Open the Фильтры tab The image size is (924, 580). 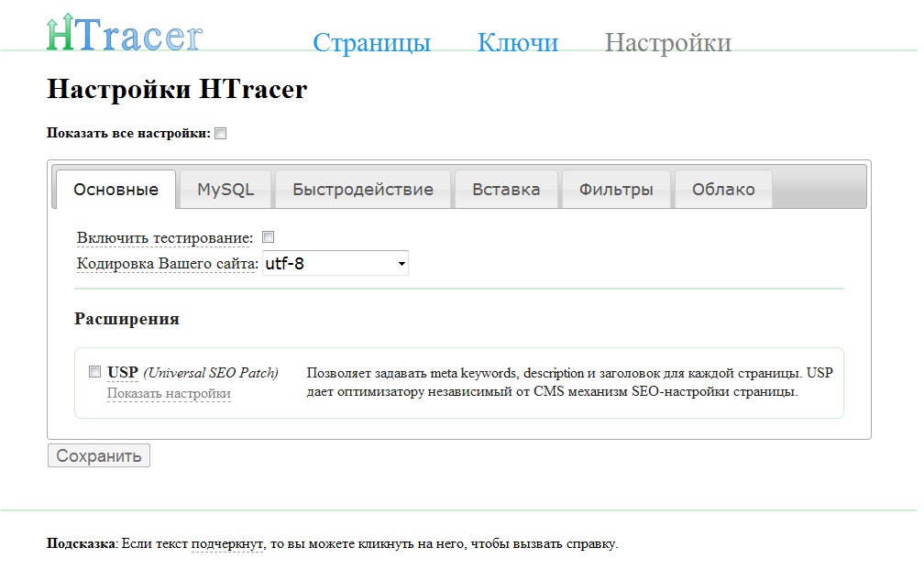tap(615, 188)
